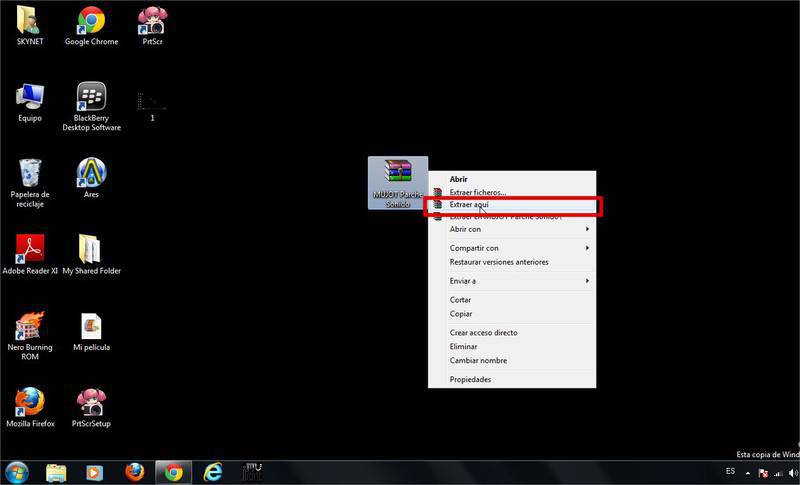Open the Windows Start button
Screen dimensions: 800x485
17,472
